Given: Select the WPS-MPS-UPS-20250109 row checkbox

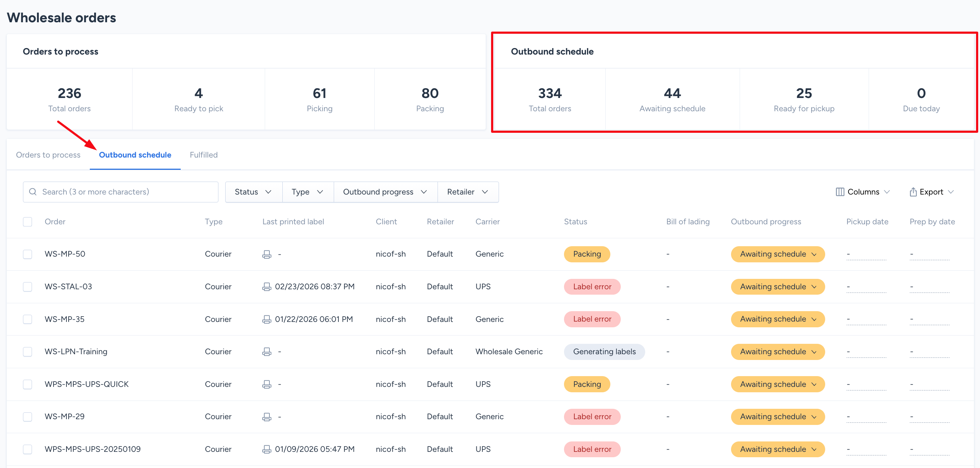Looking at the screenshot, I should coord(27,449).
